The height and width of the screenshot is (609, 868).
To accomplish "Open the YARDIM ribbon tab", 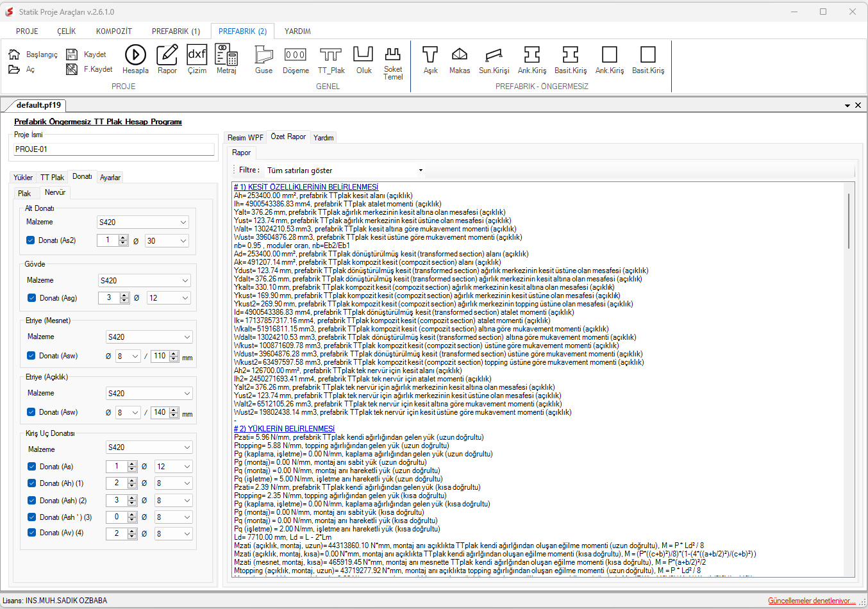I will (x=297, y=31).
